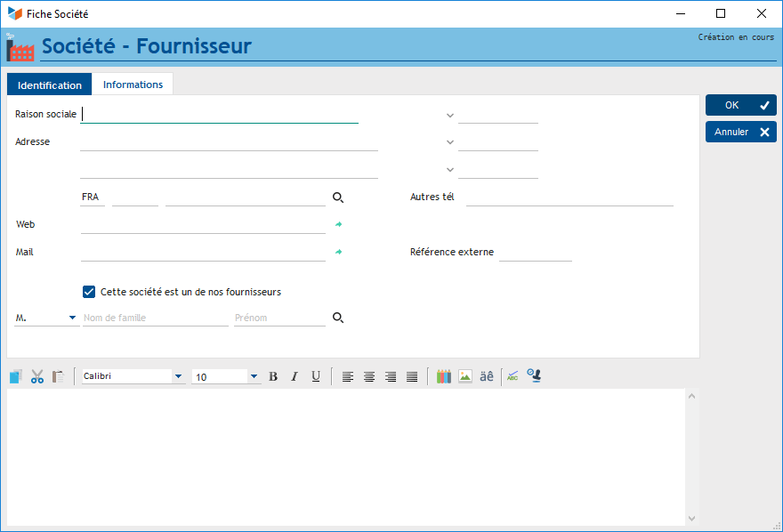Select the Identification tab
The height and width of the screenshot is (532, 783).
pos(50,85)
